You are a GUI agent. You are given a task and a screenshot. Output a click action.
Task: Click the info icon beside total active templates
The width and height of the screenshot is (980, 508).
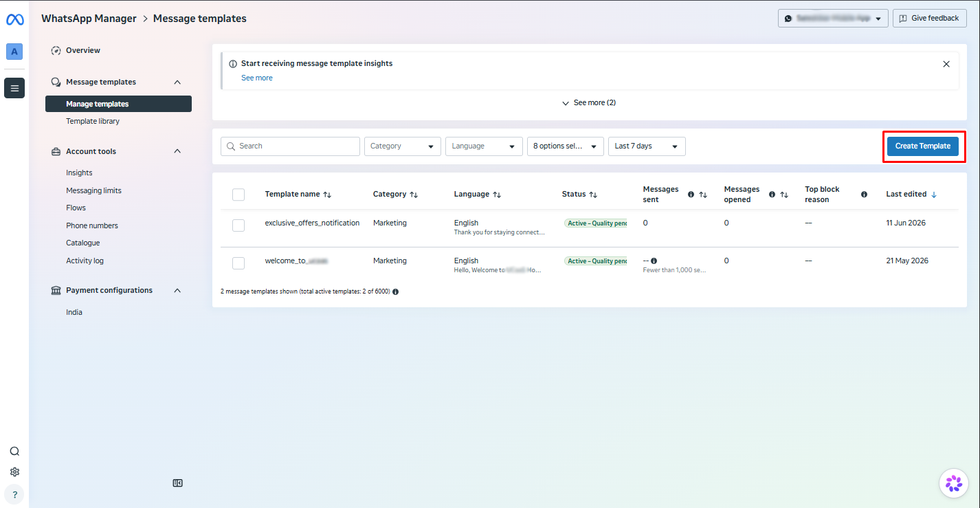[x=395, y=291]
